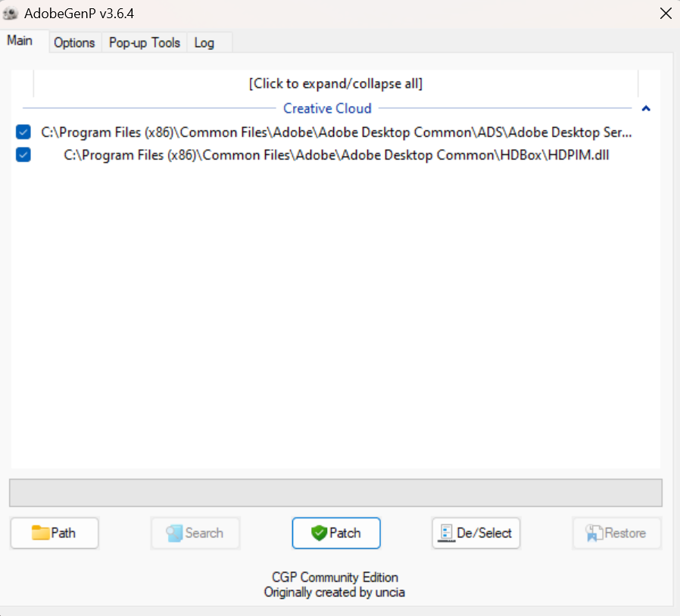Uncheck the HDPIM.dll file checkbox
Image resolution: width=680 pixels, height=616 pixels.
click(23, 154)
